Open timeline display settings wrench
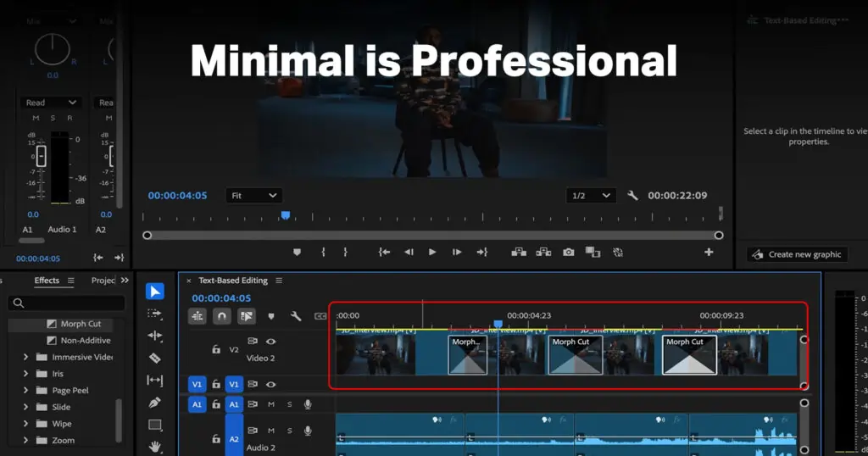This screenshot has width=868, height=456. (x=296, y=316)
